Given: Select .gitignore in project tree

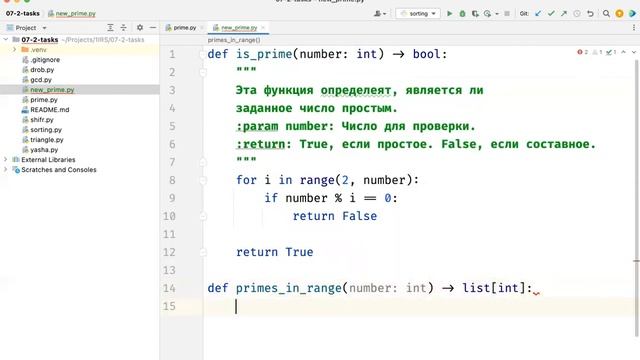Looking at the screenshot, I should point(45,60).
